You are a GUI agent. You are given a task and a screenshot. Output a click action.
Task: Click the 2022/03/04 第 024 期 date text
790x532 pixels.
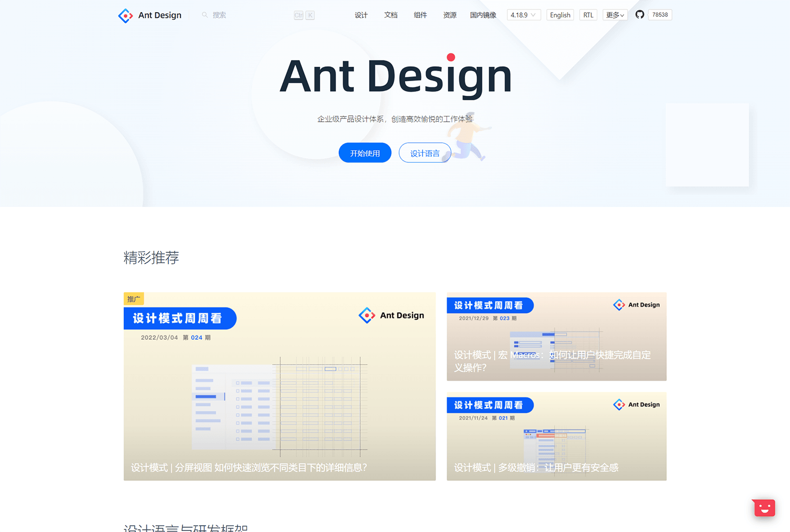tap(175, 338)
